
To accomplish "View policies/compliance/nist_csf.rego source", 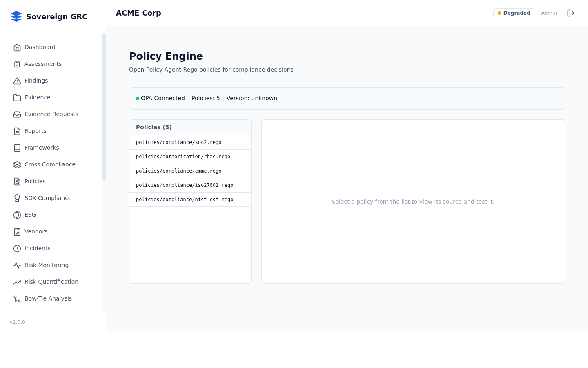I will 185,200.
